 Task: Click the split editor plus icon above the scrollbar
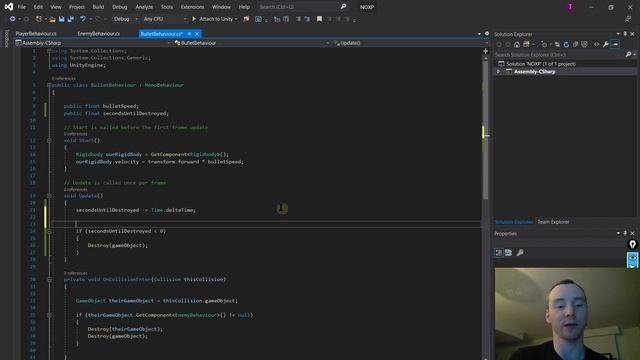click(x=485, y=51)
